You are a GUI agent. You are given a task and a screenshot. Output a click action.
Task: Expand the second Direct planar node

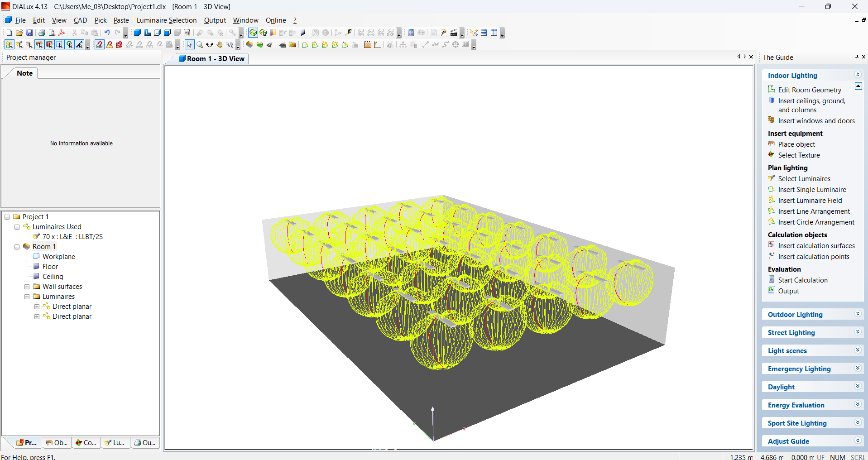point(37,316)
